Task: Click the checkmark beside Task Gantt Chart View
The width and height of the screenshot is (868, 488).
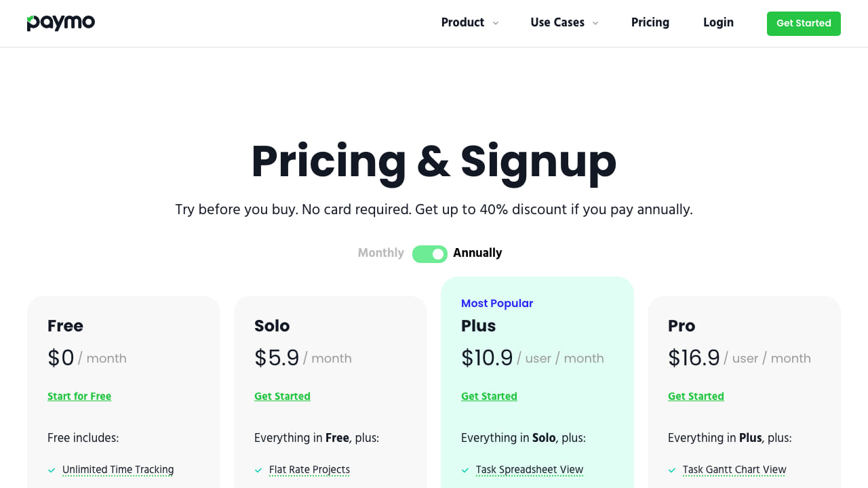Action: click(x=672, y=469)
